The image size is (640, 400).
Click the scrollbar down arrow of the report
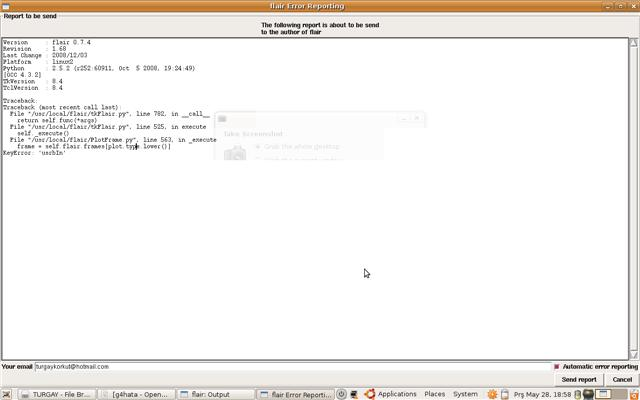point(633,355)
